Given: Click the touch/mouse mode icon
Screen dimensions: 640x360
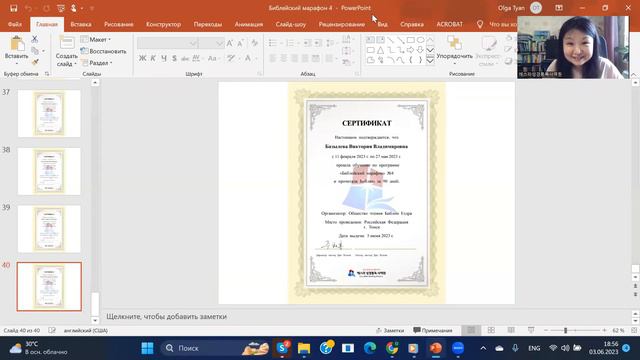Looking at the screenshot, I should (x=74, y=8).
